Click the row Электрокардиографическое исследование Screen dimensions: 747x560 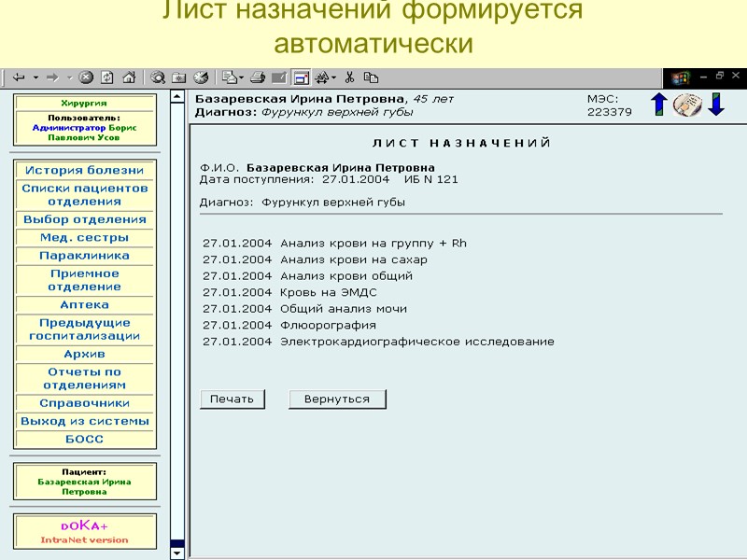(379, 342)
